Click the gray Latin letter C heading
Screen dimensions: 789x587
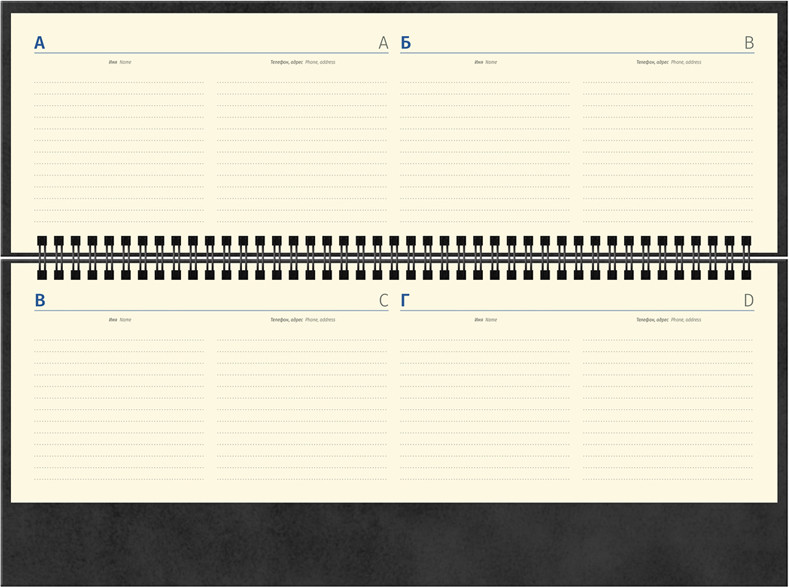383,300
